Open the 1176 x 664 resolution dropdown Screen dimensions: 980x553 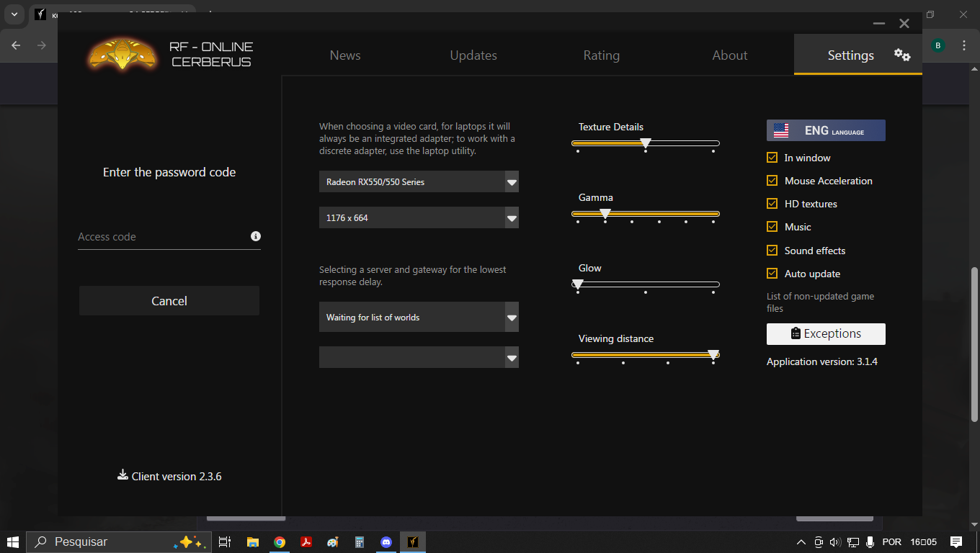pos(512,218)
